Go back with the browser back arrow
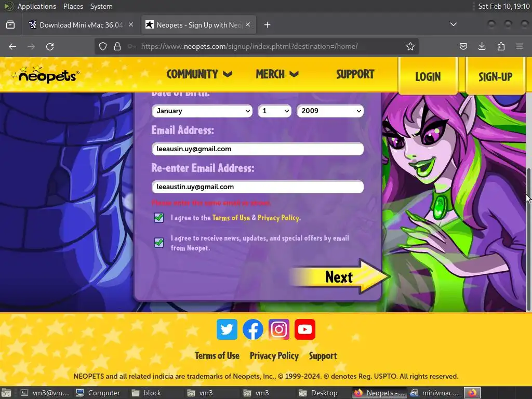Image resolution: width=532 pixels, height=399 pixels. (12, 46)
